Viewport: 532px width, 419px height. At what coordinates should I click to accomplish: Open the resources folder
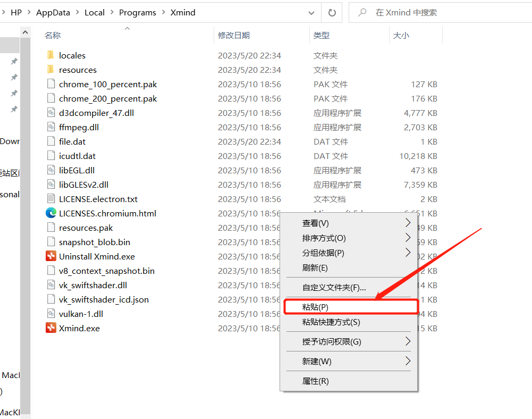pos(78,70)
